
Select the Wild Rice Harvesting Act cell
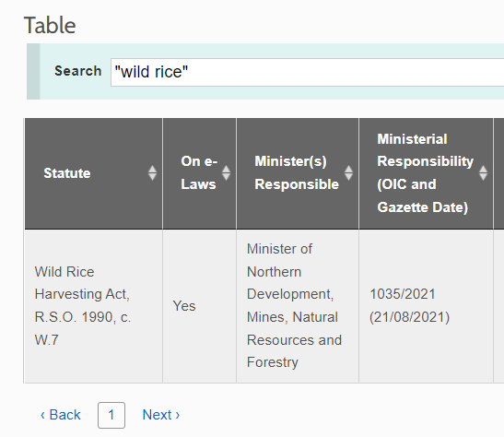[x=94, y=306]
